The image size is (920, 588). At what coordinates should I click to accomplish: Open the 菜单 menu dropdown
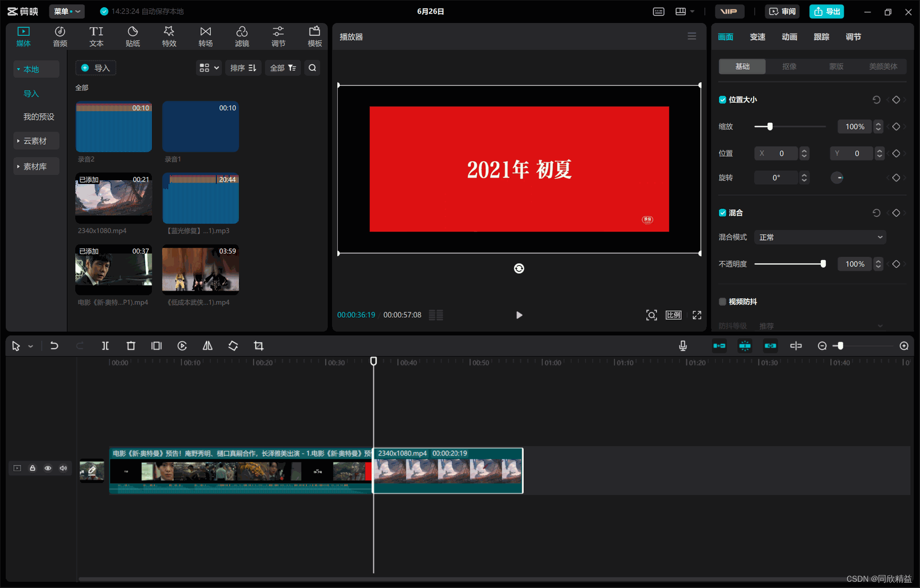[67, 11]
